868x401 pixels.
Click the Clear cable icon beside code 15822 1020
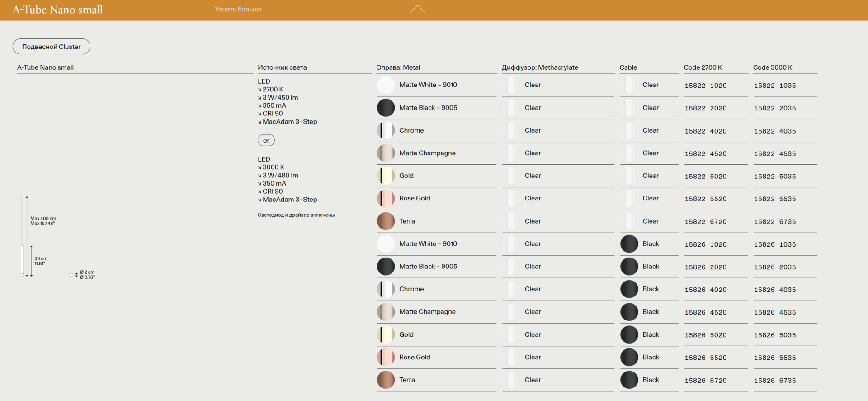[629, 85]
